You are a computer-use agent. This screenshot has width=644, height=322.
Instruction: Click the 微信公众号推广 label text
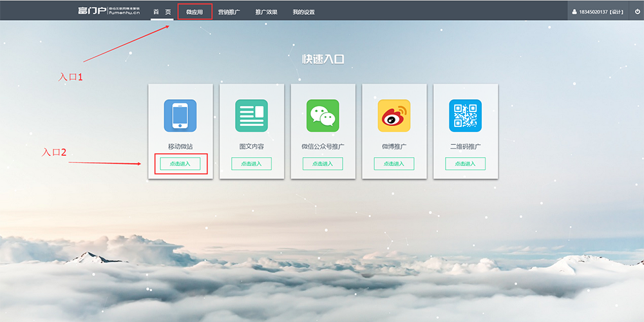tap(323, 146)
